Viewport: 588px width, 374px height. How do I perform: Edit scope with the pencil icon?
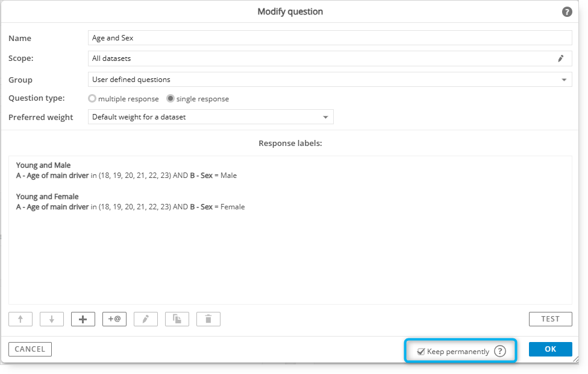(561, 59)
